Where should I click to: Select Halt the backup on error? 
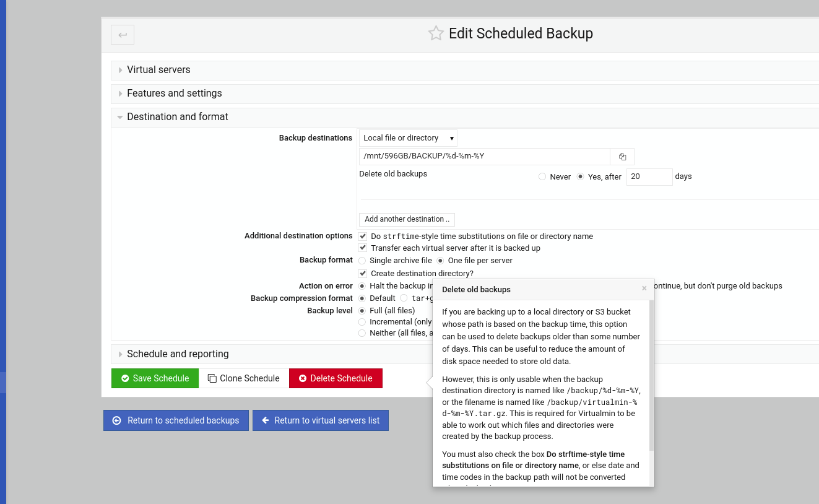[362, 286]
